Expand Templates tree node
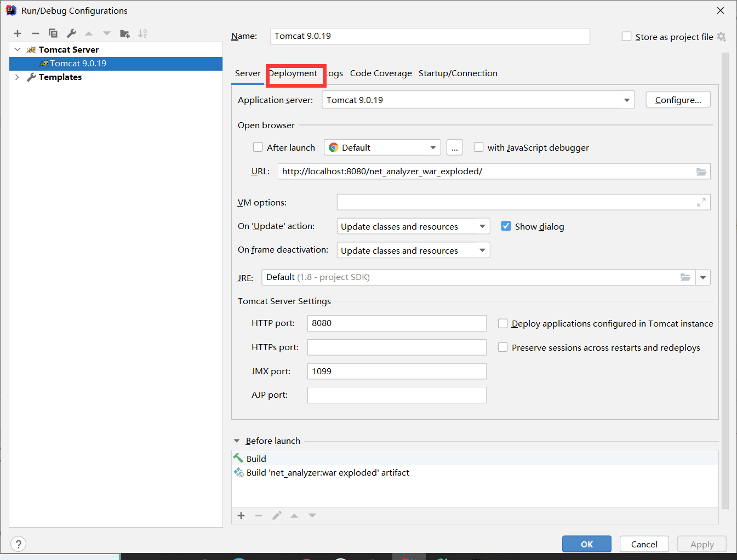The image size is (737, 560). click(18, 77)
